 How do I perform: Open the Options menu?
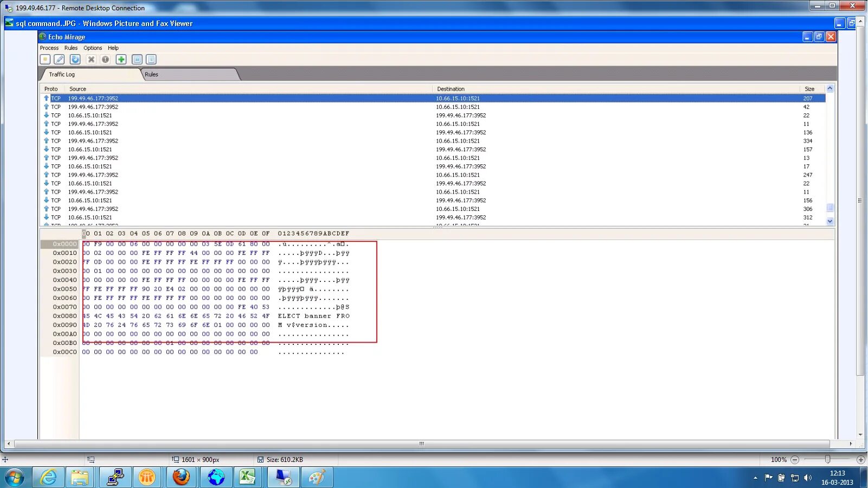pyautogui.click(x=93, y=48)
